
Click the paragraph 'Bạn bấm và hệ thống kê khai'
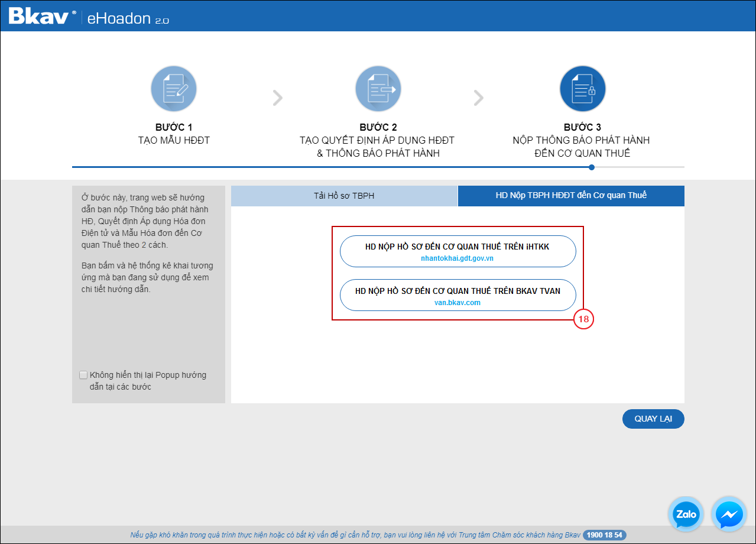(147, 277)
